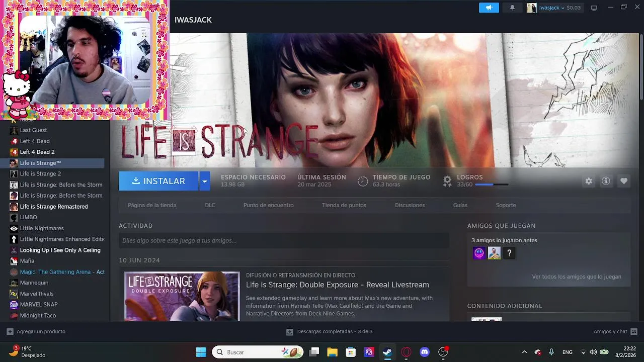Click the taskbar Buscar search box
Image resolution: width=644 pixels, height=362 pixels.
click(x=258, y=352)
